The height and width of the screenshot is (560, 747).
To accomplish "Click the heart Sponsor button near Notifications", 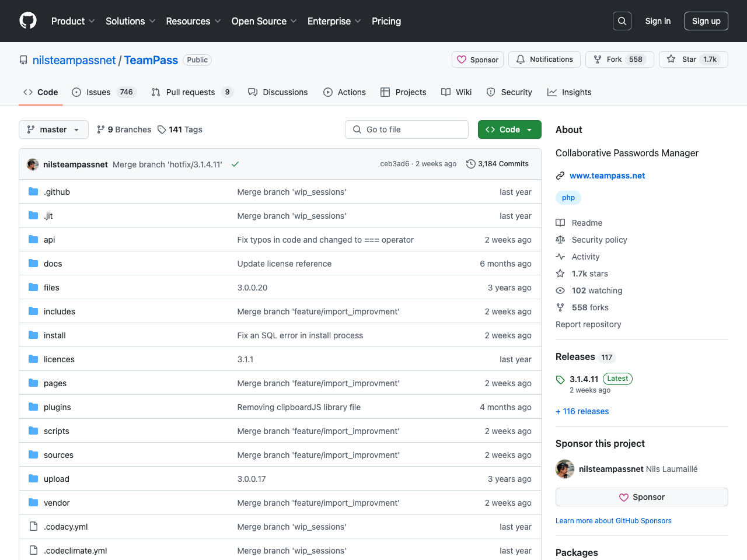I will pos(477,60).
